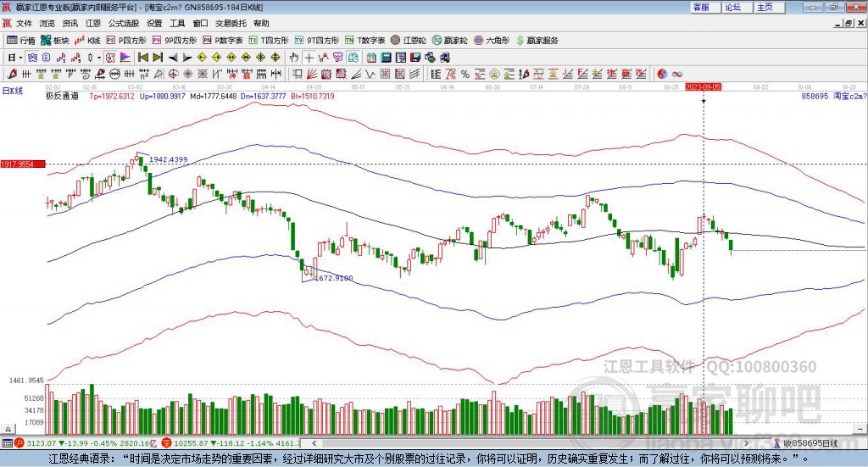
Task: Click the first yellow diamond left-arrow icon
Action: [x=202, y=58]
